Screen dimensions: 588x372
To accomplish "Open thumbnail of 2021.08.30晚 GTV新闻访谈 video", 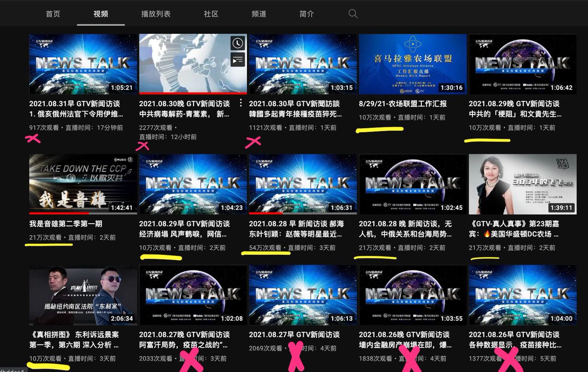I will pyautogui.click(x=193, y=64).
